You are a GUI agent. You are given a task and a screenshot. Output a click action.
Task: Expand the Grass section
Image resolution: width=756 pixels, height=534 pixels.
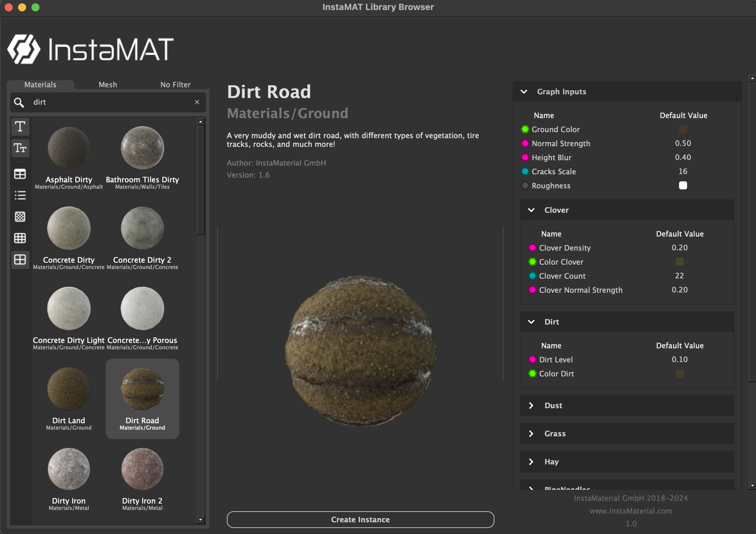pos(532,434)
